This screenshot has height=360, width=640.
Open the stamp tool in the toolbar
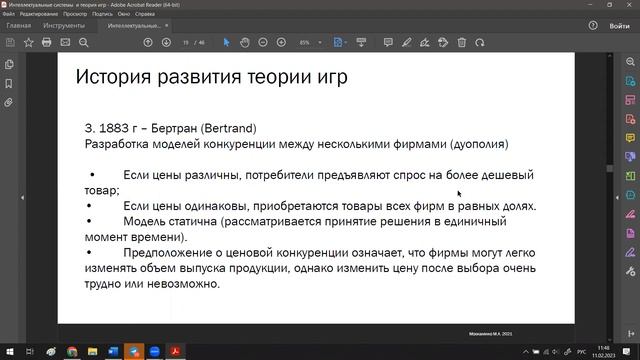coord(443,42)
